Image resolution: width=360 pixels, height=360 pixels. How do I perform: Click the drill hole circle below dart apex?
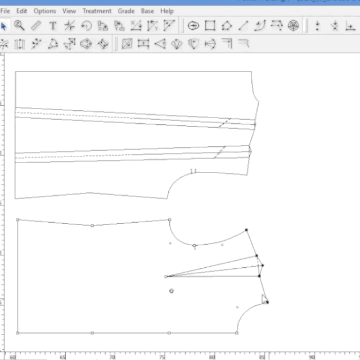click(x=171, y=291)
